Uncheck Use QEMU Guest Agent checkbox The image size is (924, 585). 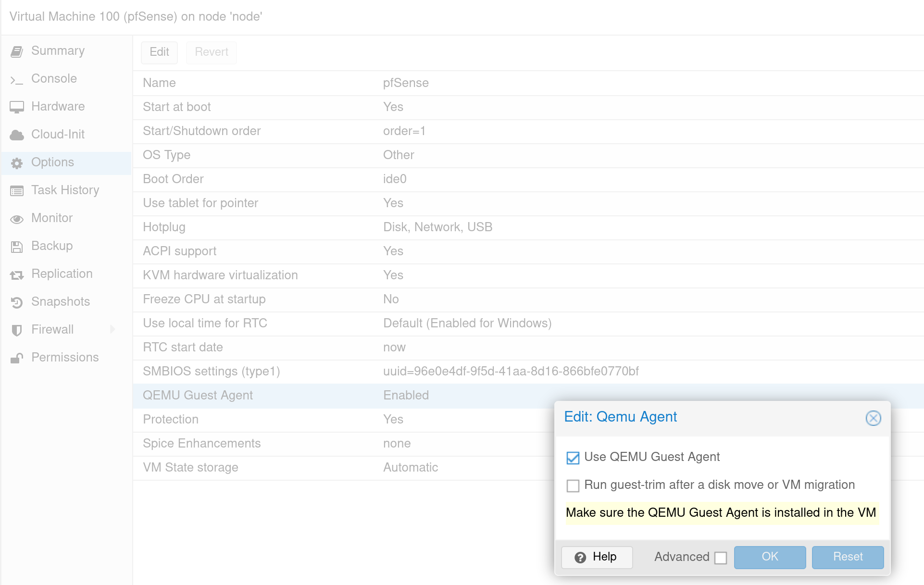click(573, 458)
